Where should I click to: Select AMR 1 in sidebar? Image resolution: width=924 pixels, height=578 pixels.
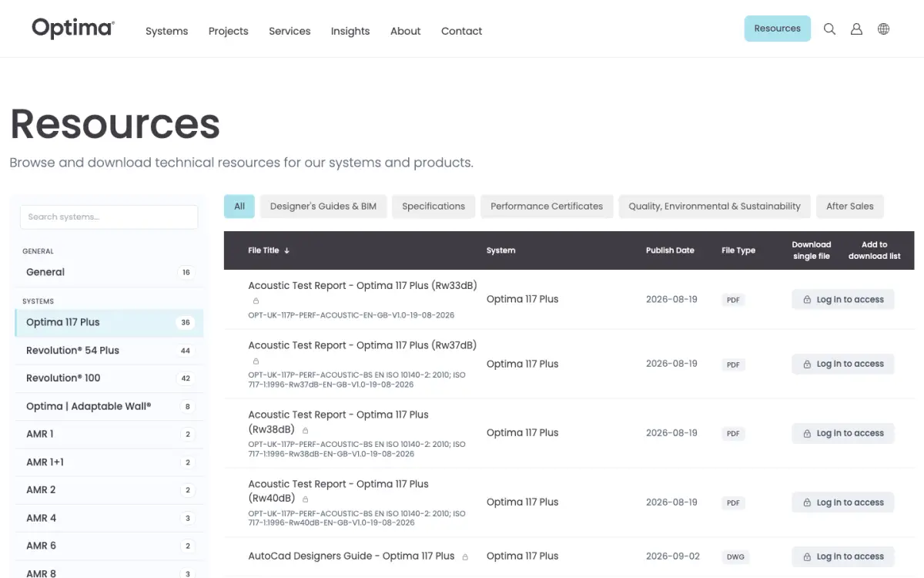(x=109, y=435)
